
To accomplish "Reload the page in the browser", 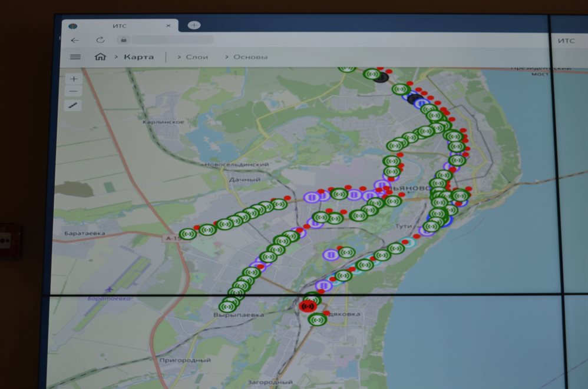I will 101,40.
